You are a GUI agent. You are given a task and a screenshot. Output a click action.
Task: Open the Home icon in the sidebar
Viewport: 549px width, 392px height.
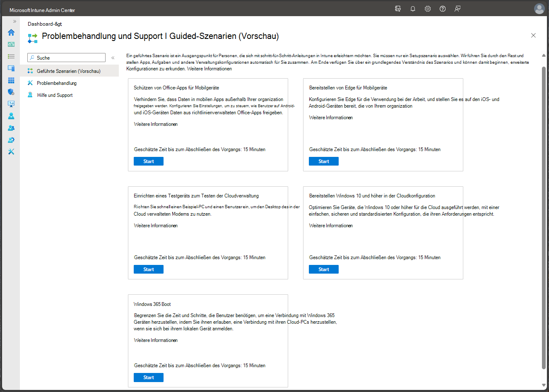pyautogui.click(x=11, y=32)
